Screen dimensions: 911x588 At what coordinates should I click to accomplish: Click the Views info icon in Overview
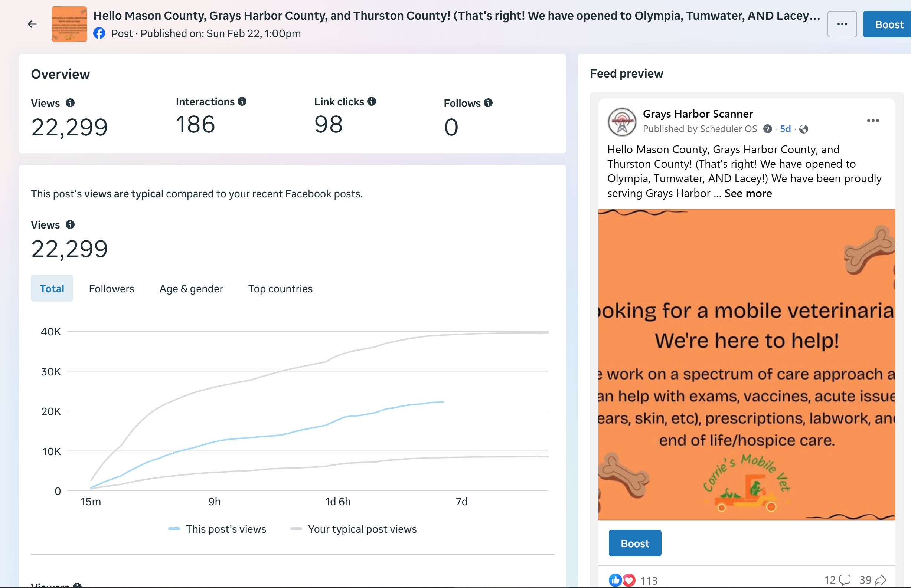70,103
